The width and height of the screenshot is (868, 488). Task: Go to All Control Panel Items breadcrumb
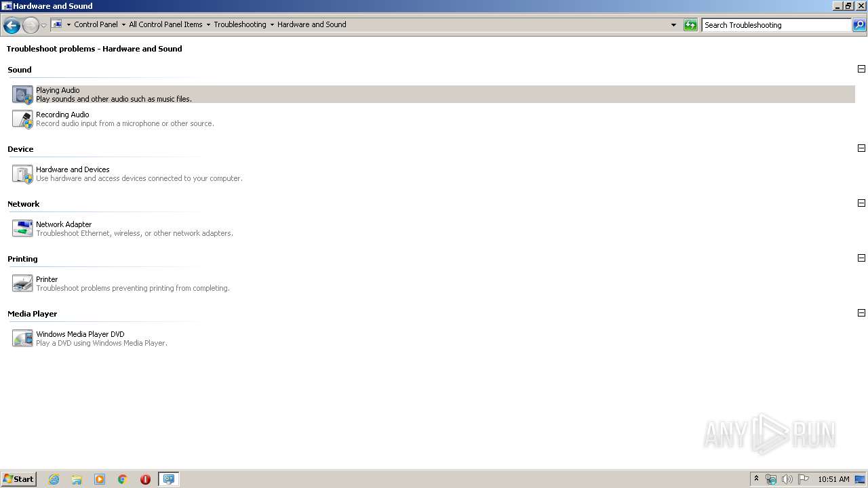tap(165, 24)
